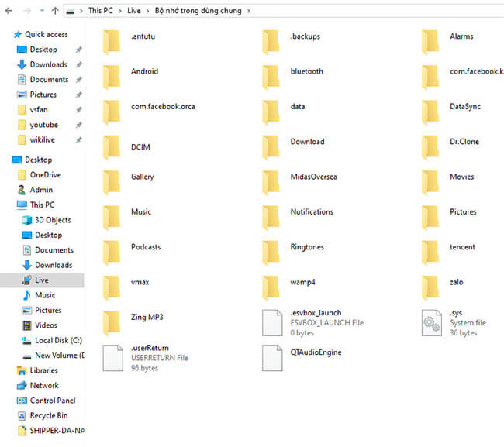The height and width of the screenshot is (447, 504).
Task: Collapse the Quick access tree node
Action: 7,35
